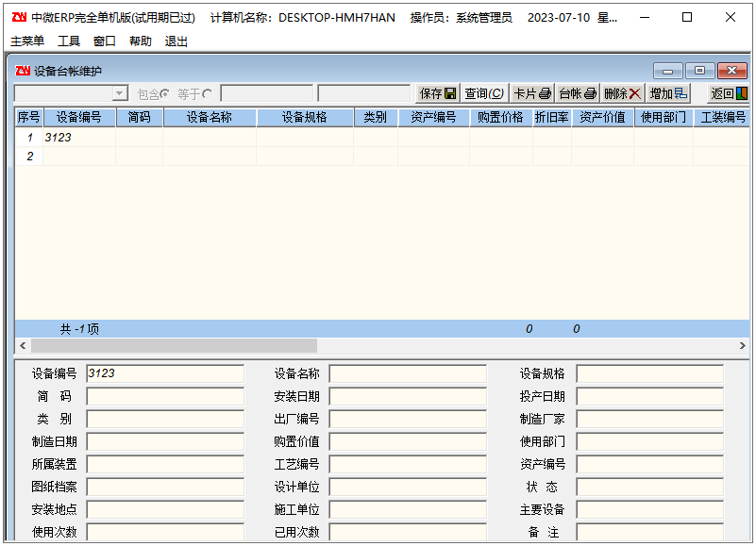
Task: Click the second search text field
Action: [x=364, y=93]
